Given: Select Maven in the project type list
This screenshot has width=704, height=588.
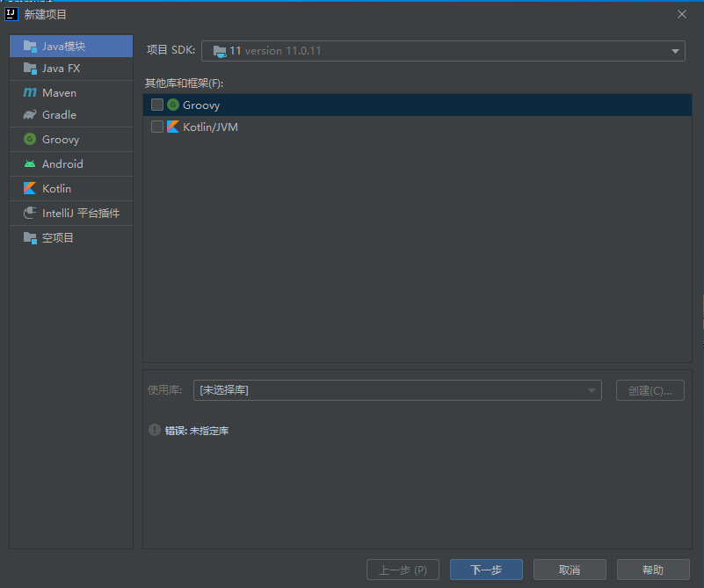Looking at the screenshot, I should (59, 93).
